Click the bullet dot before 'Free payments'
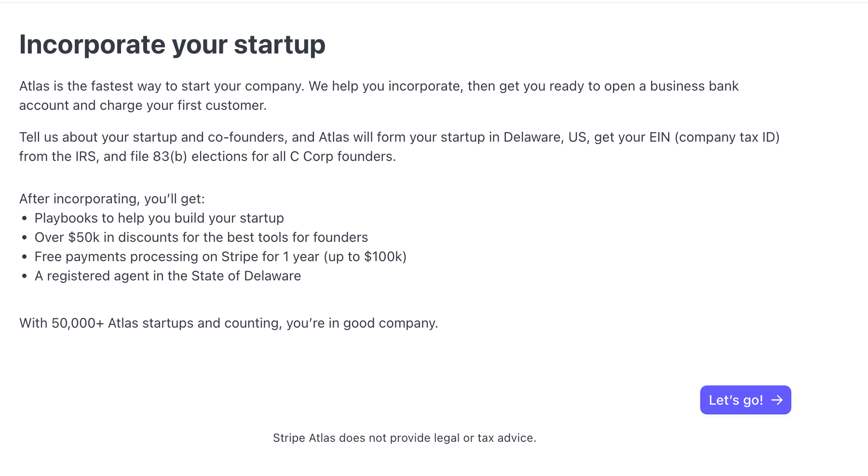This screenshot has height=476, width=868. click(25, 257)
